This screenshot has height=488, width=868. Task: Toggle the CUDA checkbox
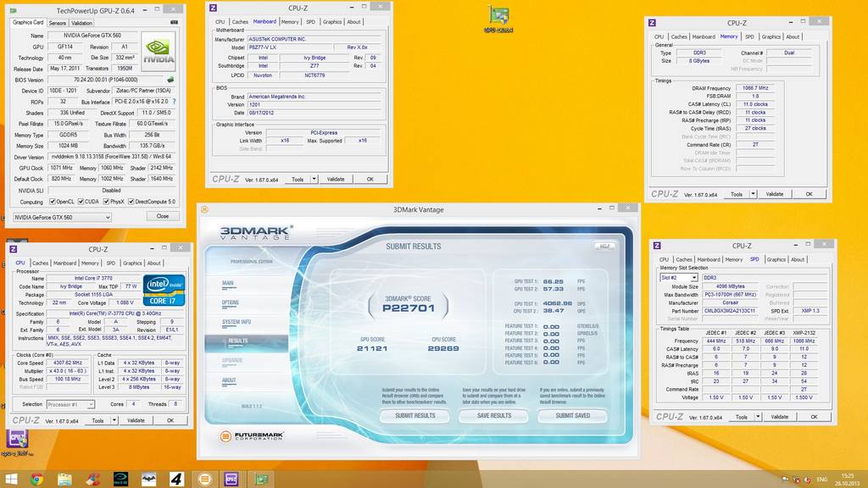coord(81,202)
